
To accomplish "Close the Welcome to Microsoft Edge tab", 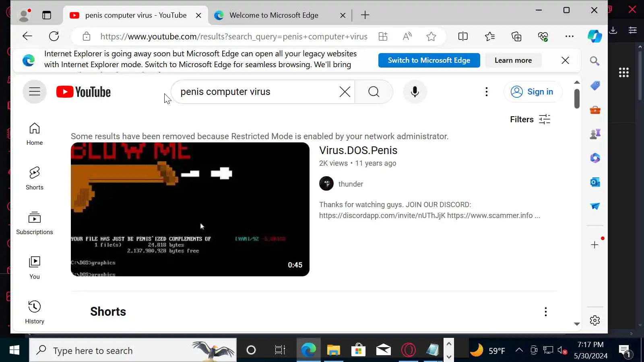I will pyautogui.click(x=343, y=15).
